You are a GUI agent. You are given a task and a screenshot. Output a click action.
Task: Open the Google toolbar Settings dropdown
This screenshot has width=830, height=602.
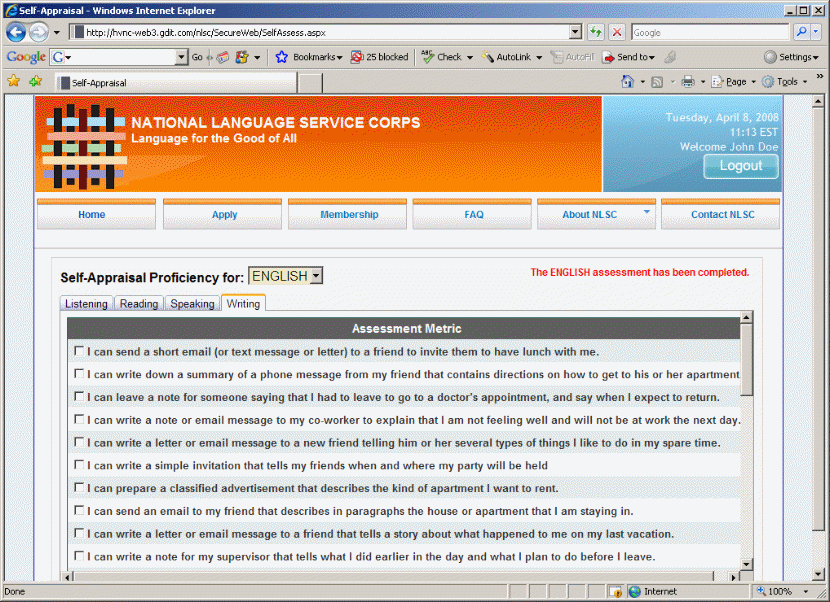[793, 57]
